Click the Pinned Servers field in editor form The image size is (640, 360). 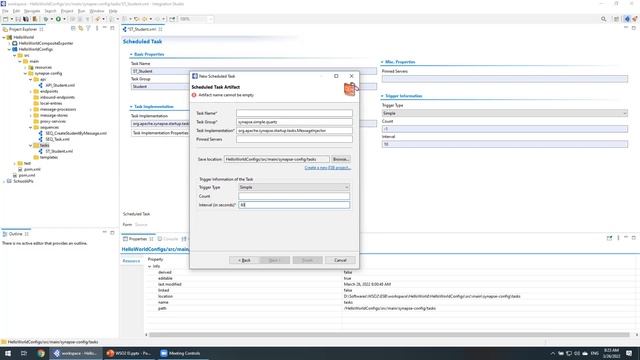point(504,79)
